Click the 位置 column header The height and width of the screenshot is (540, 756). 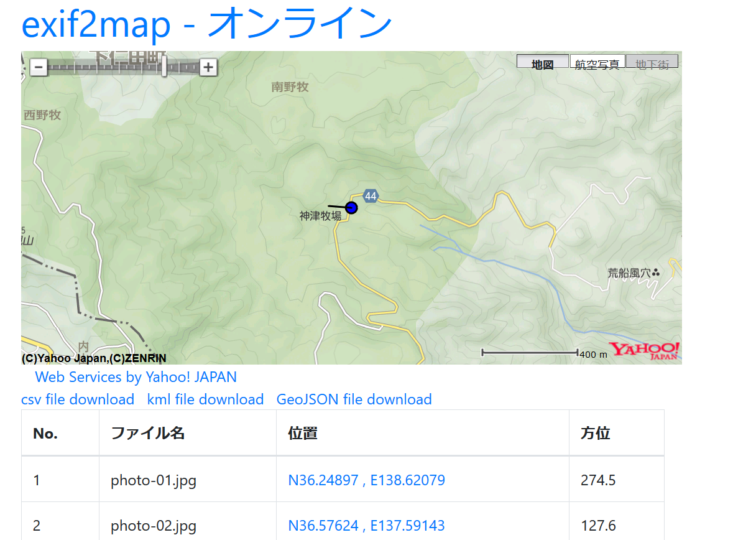[x=302, y=432]
